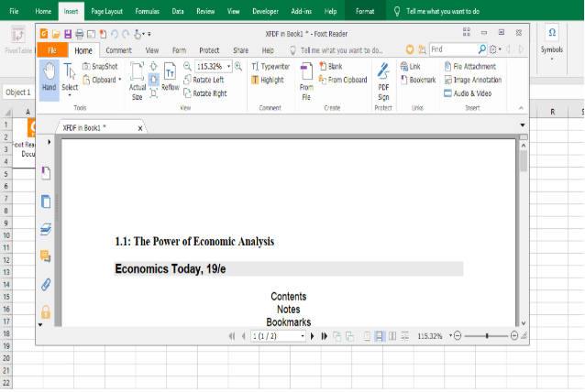Insert a File Attachment
Screen dimensions: 585x392
tap(470, 66)
